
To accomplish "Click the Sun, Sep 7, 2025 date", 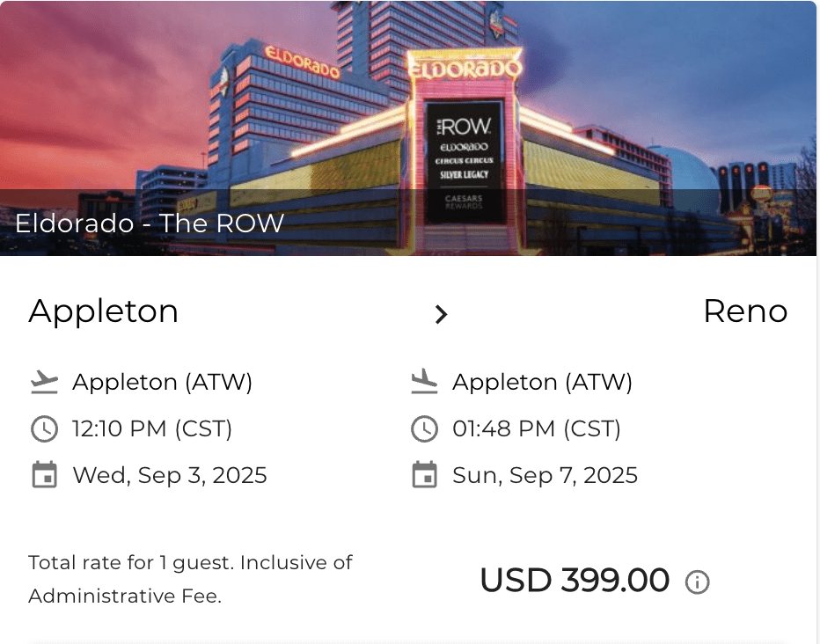I will [545, 476].
